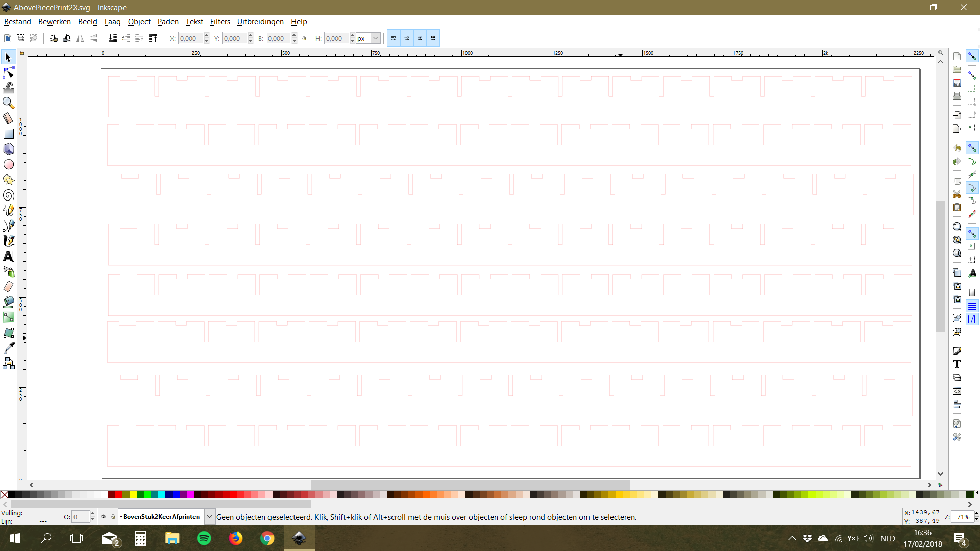Select the Color dropper tool
The image size is (980, 551).
click(x=8, y=348)
